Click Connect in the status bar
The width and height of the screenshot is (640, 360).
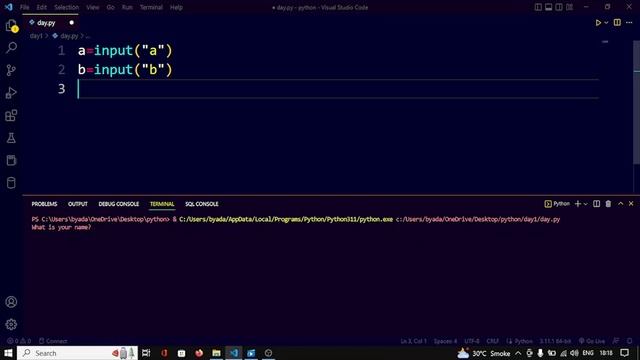click(x=53, y=341)
